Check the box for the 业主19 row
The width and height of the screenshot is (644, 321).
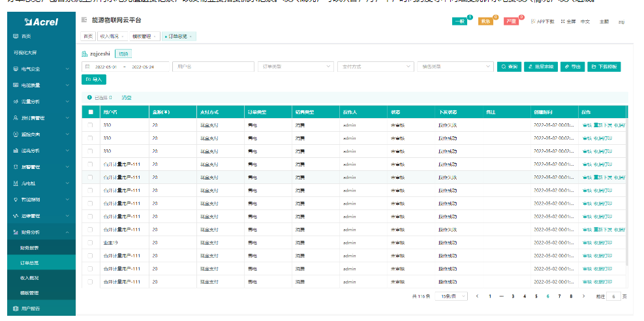coord(90,243)
